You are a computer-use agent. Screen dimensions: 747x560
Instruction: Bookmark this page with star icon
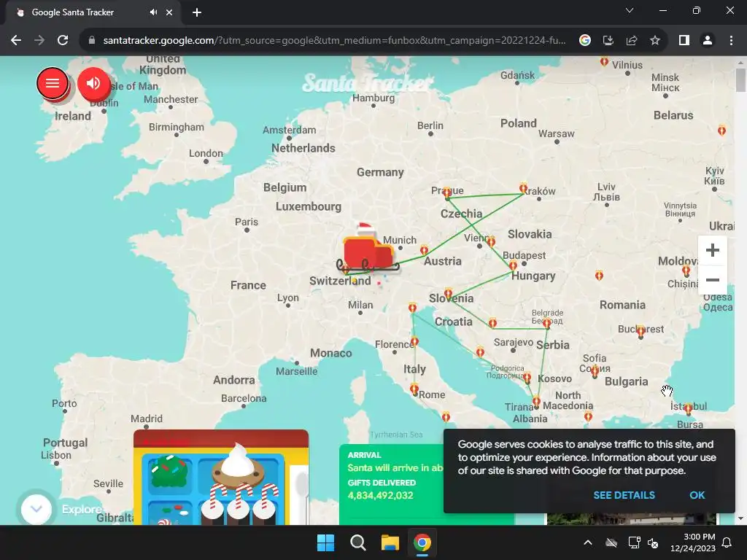click(655, 41)
